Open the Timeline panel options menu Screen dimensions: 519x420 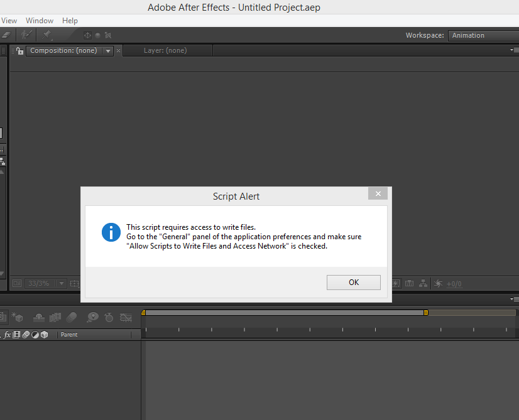pyautogui.click(x=514, y=299)
